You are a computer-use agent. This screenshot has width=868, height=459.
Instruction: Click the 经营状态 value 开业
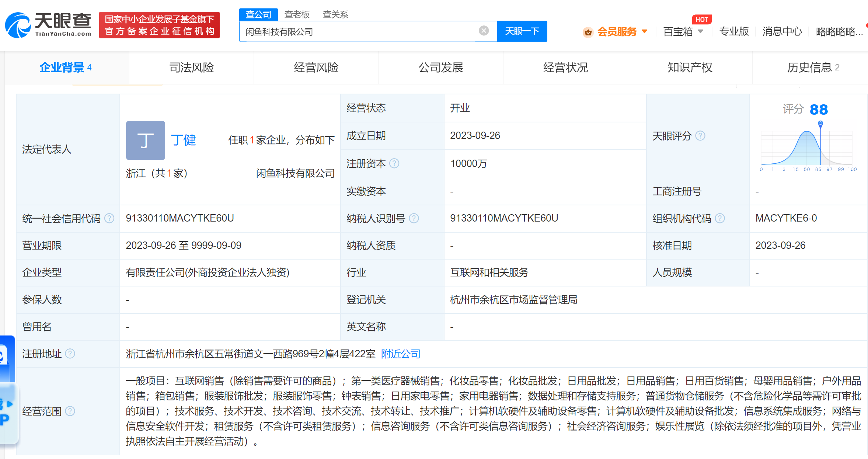[460, 108]
